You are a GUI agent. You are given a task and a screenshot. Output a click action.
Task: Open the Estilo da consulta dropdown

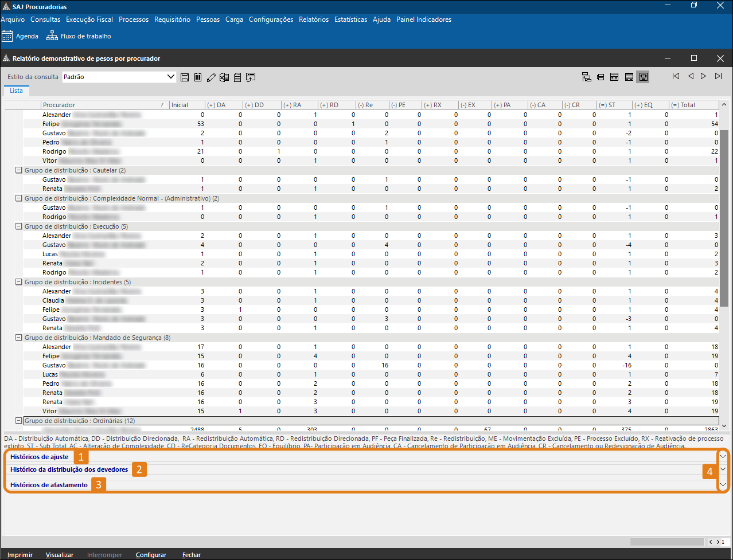[170, 77]
